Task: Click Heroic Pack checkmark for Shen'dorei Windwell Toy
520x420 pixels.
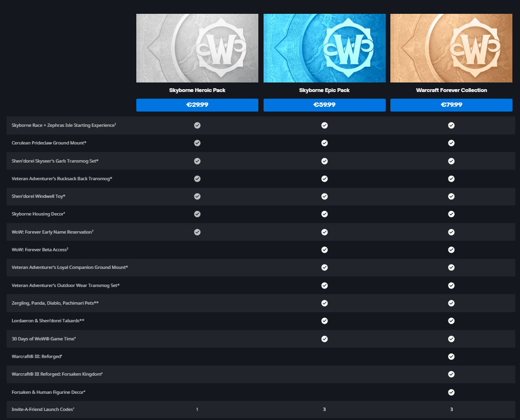Action: (197, 196)
